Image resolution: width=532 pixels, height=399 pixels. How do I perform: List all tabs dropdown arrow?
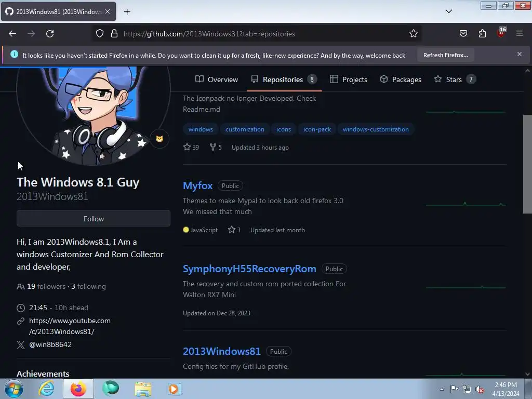448,11
